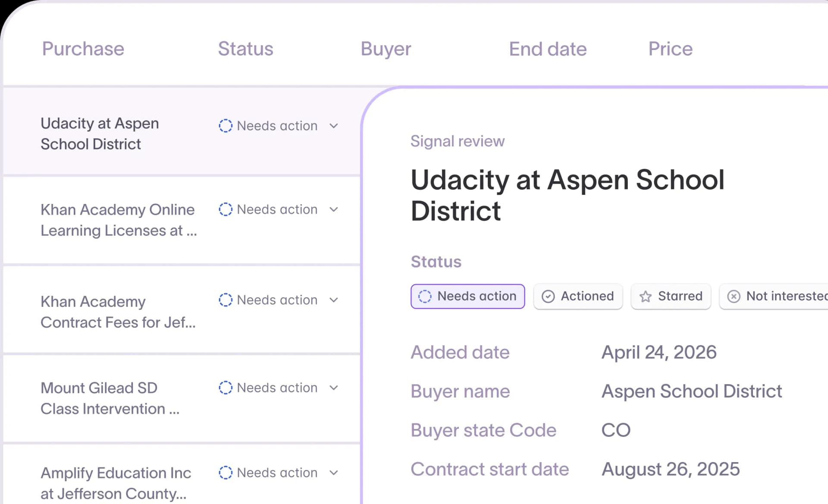
Task: Open Mount Gilead SD Class Intervention purchase
Action: click(x=110, y=398)
